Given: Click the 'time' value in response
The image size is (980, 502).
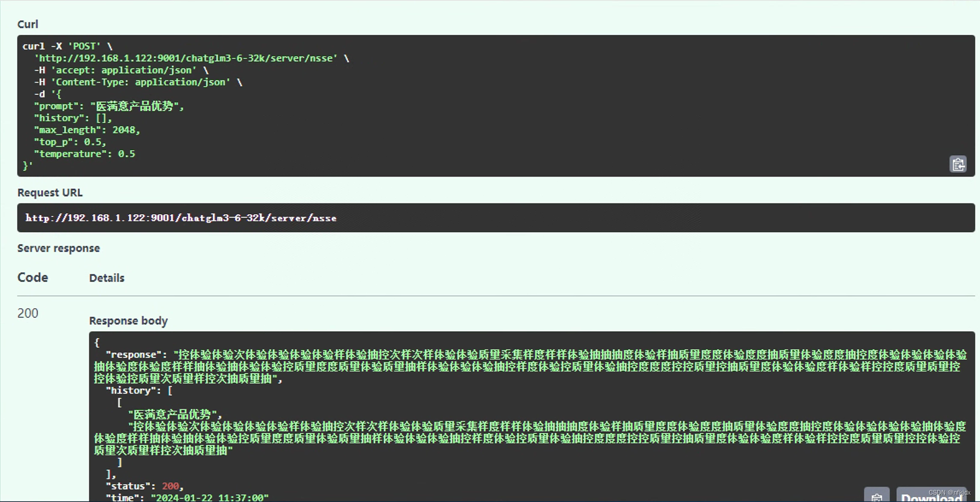Looking at the screenshot, I should click(210, 498).
